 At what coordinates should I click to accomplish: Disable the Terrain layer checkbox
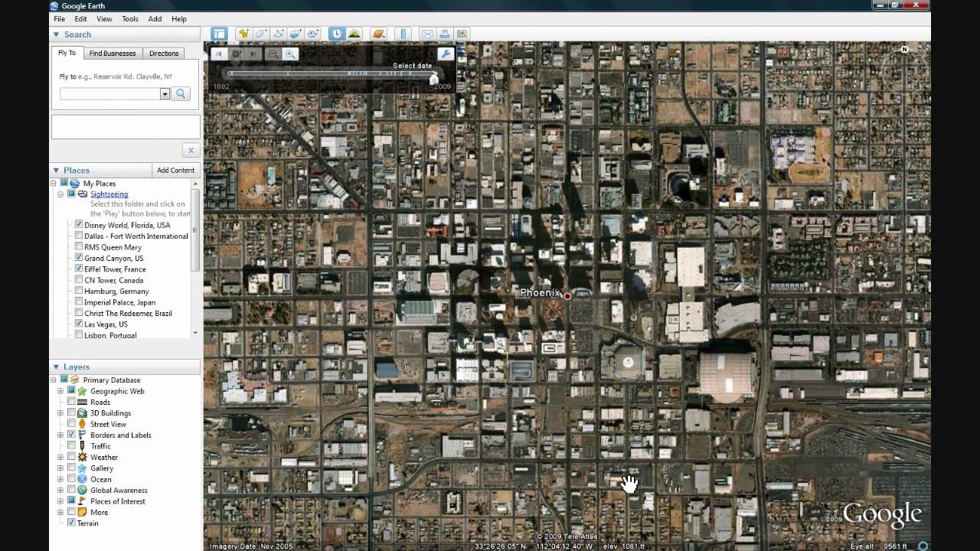point(71,523)
